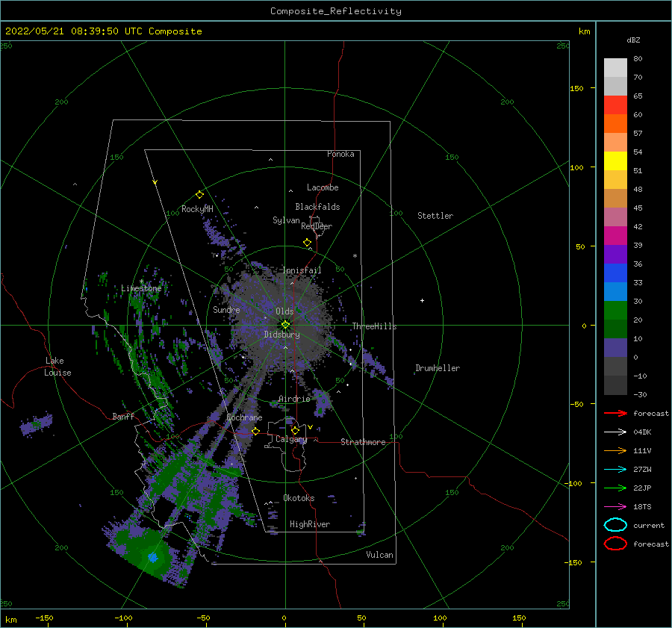Click the yellow diamond marker above Calgary
Viewport: 672px width, 628px height.
click(x=295, y=430)
